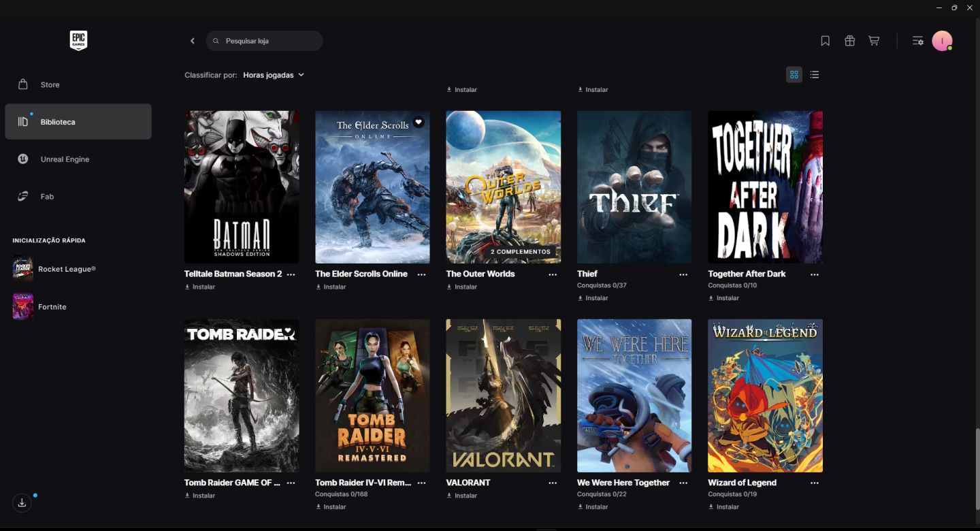The width and height of the screenshot is (980, 531).
Task: Open options menu for Together After Dark
Action: click(x=815, y=274)
